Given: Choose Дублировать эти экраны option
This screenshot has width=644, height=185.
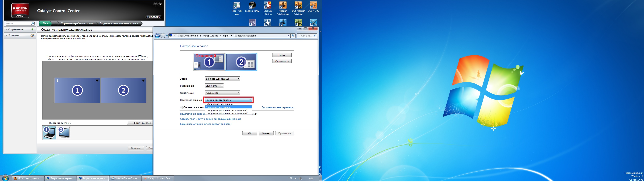Looking at the screenshot, I should [x=228, y=104].
